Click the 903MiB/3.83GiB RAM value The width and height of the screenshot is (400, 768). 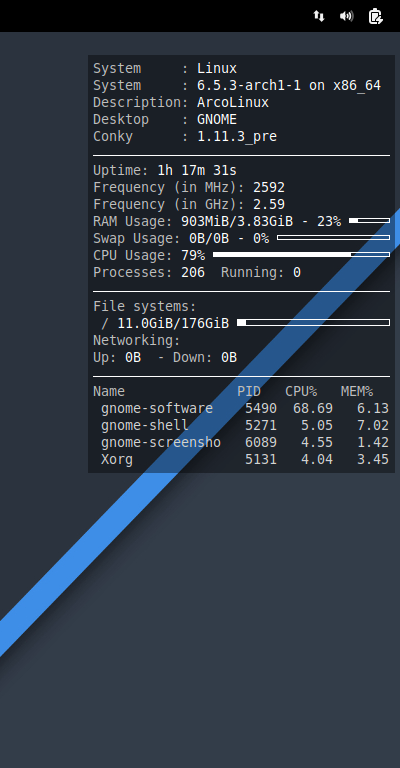pos(237,221)
